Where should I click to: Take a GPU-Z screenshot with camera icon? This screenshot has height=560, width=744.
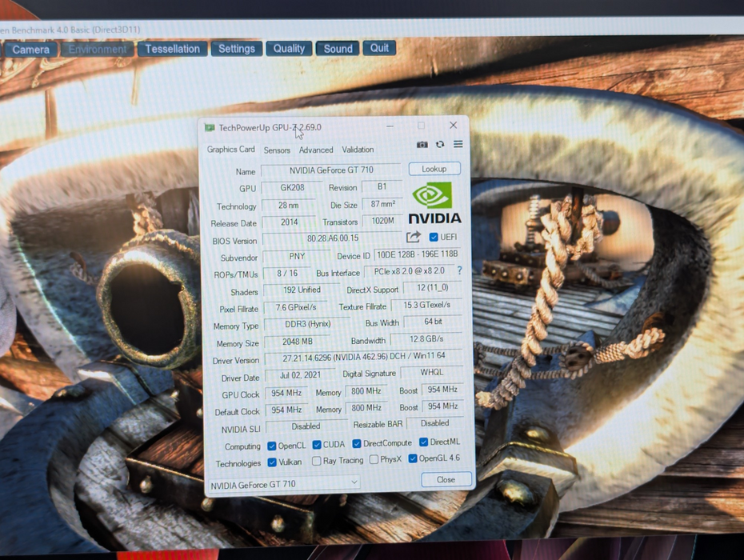(422, 144)
